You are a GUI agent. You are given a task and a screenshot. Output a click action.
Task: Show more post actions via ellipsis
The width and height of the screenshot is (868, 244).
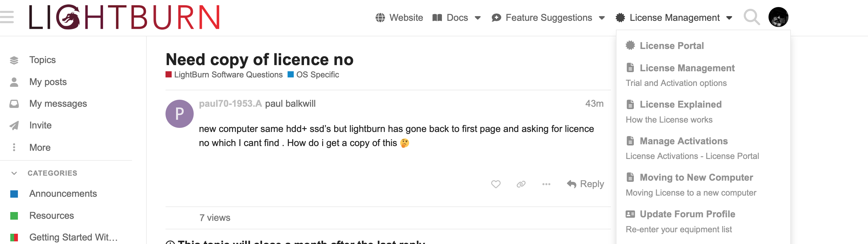tap(546, 184)
